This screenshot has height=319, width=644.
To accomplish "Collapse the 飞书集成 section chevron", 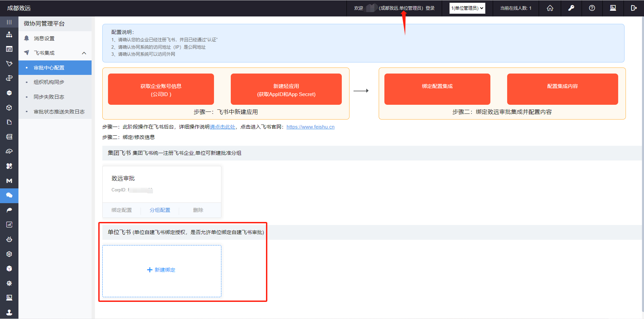I will pyautogui.click(x=84, y=53).
